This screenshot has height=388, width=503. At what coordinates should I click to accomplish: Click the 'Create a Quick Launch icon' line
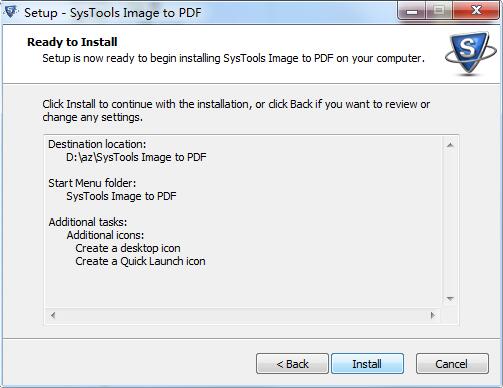tap(140, 261)
